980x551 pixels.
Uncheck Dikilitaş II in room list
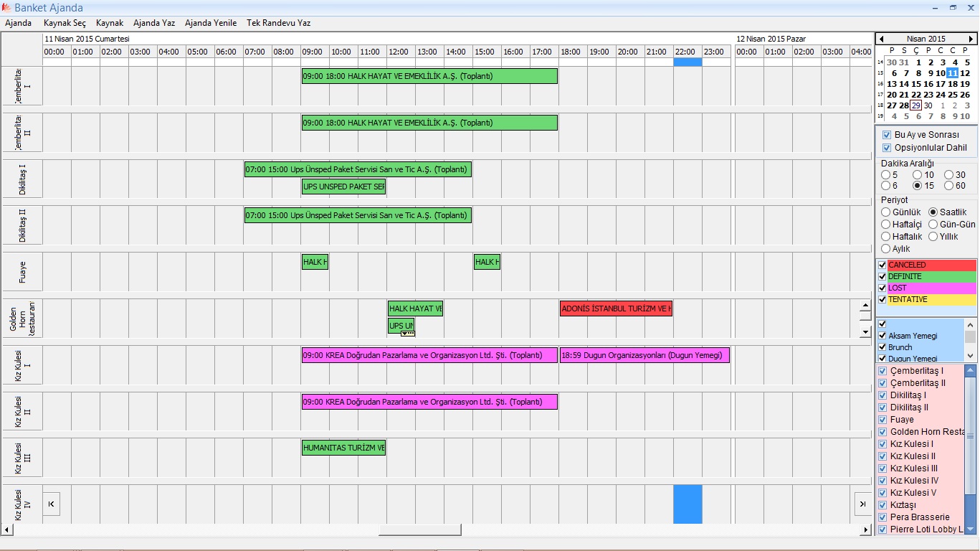tap(883, 408)
